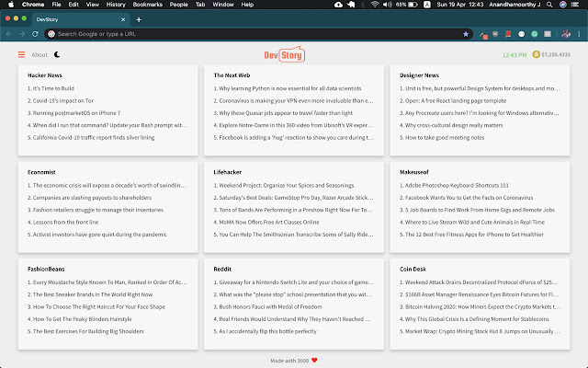Open Notification Center icon
Viewport: 588px width, 368px height.
pyautogui.click(x=575, y=5)
